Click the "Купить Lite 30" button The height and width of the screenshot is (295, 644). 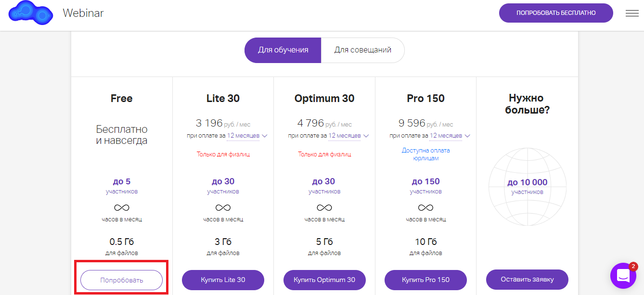[223, 280]
